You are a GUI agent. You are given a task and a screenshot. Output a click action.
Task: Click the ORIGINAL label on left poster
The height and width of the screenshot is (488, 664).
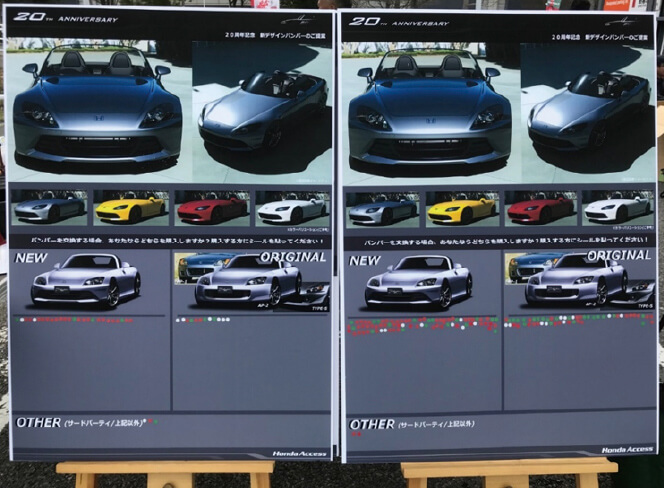293,257
